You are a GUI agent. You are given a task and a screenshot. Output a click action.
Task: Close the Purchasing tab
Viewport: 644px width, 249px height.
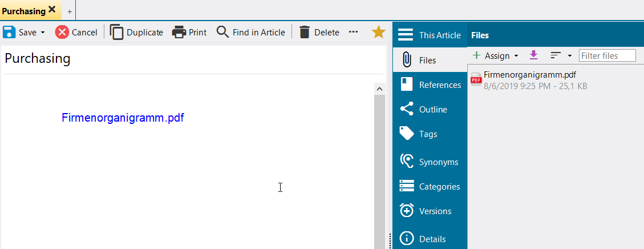click(x=52, y=10)
